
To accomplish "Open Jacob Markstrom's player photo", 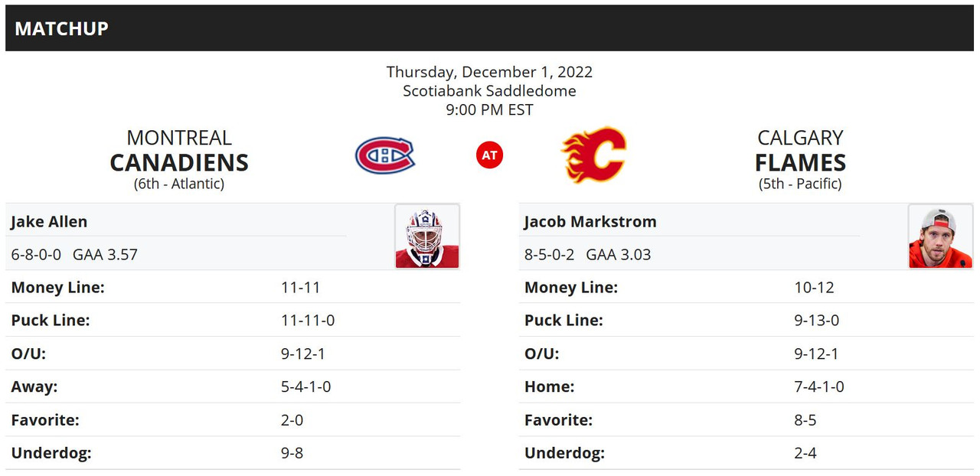I will point(940,236).
